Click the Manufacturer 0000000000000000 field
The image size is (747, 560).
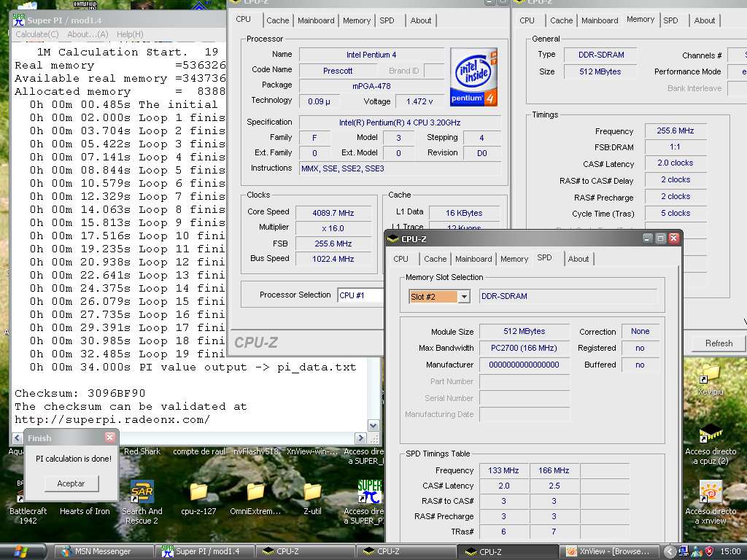tap(524, 365)
